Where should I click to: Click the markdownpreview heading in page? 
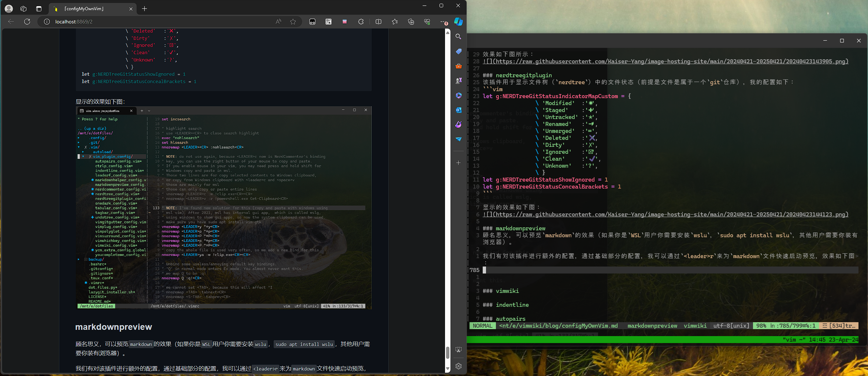click(114, 327)
